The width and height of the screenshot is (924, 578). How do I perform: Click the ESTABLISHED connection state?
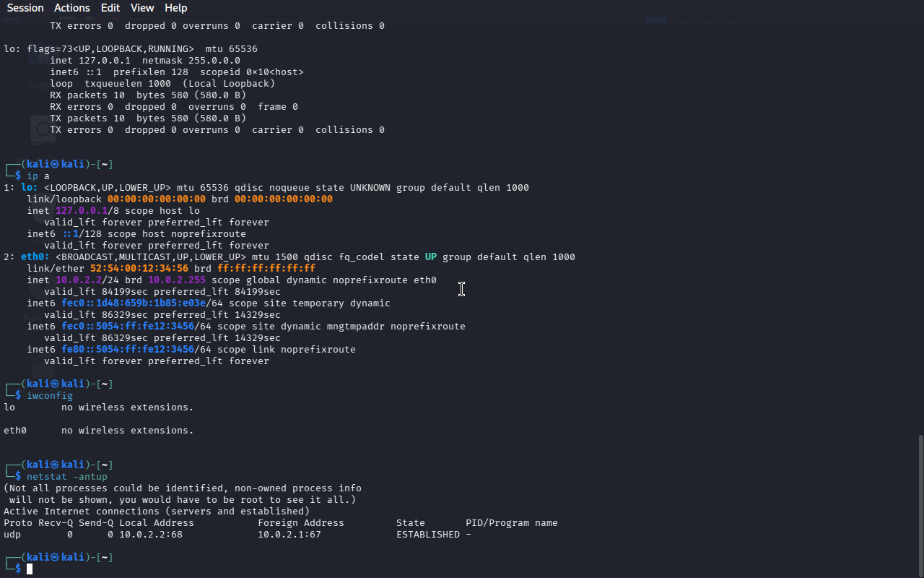coord(428,535)
